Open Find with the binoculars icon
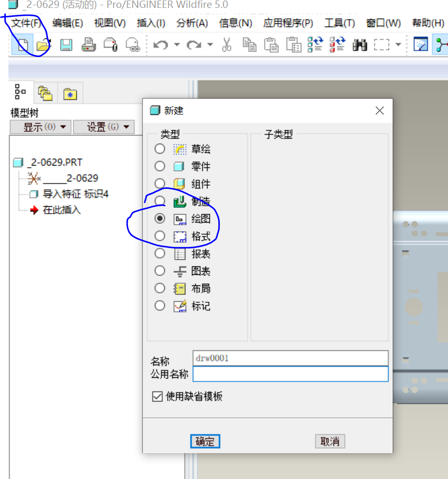448x479 pixels. (x=360, y=45)
